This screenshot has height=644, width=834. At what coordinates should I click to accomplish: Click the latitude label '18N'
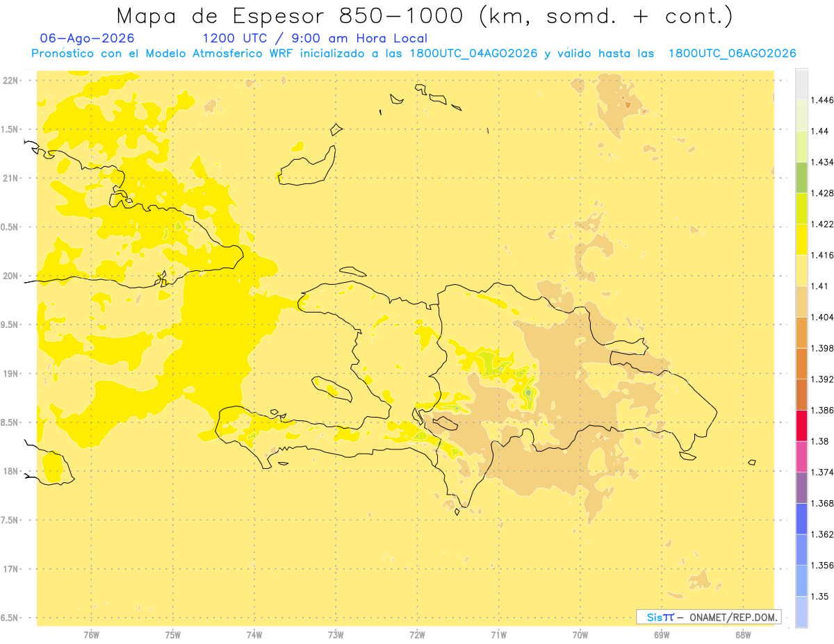pos(10,471)
